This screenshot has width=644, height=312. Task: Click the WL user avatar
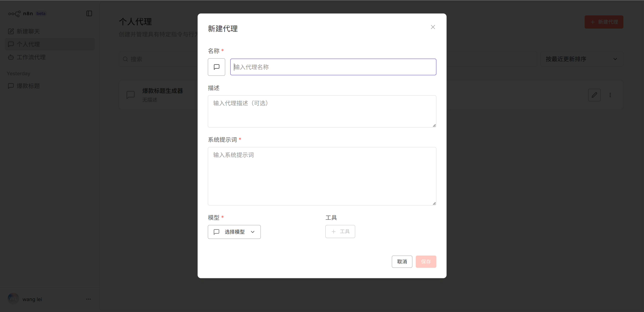pos(13,299)
